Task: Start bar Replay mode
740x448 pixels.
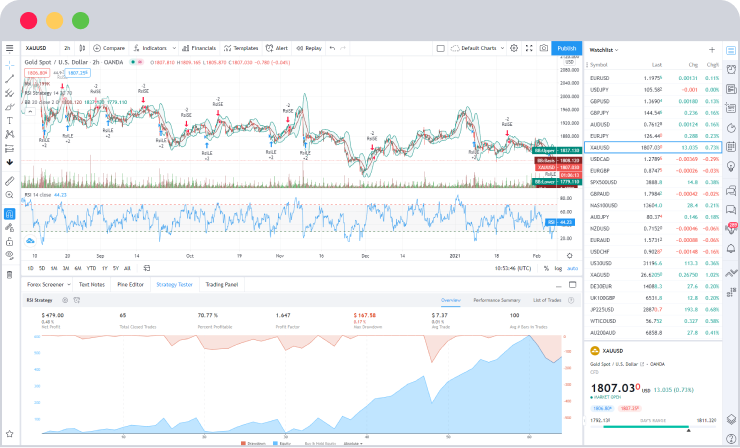Action: click(x=310, y=48)
